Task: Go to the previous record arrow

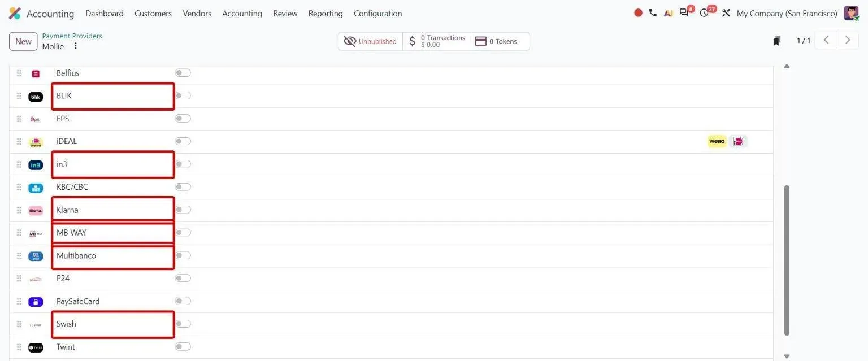Action: click(826, 40)
